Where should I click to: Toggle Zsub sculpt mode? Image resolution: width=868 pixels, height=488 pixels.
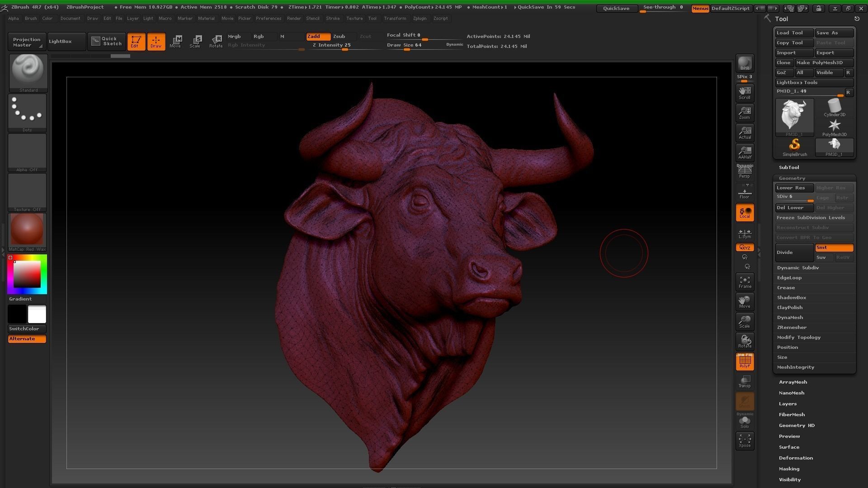tap(344, 36)
